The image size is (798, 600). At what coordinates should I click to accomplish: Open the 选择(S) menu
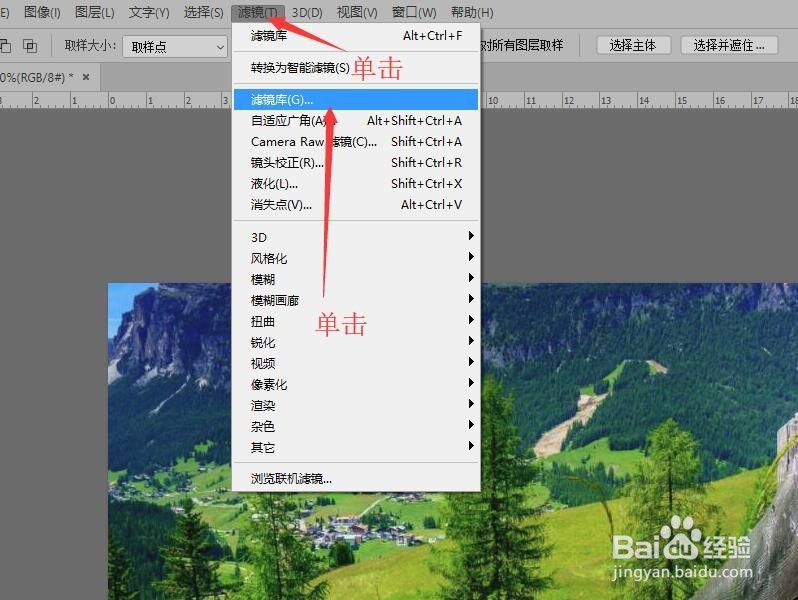coord(203,12)
